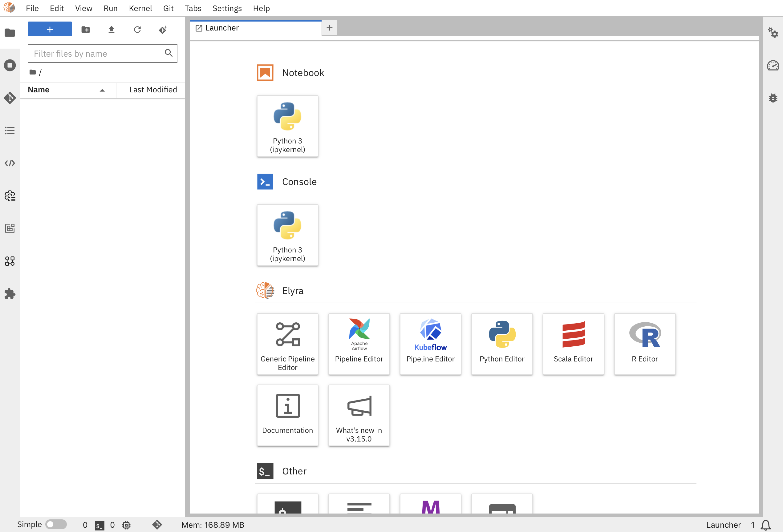Click the Git clone repository toolbar icon
The height and width of the screenshot is (532, 783).
coord(163,30)
